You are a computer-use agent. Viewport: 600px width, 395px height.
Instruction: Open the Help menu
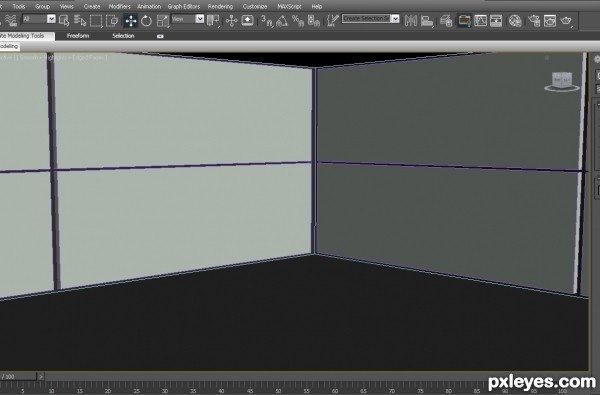coord(316,7)
